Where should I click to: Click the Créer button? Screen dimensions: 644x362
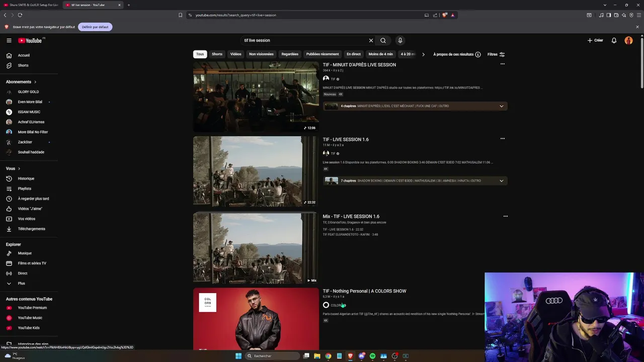click(x=595, y=40)
